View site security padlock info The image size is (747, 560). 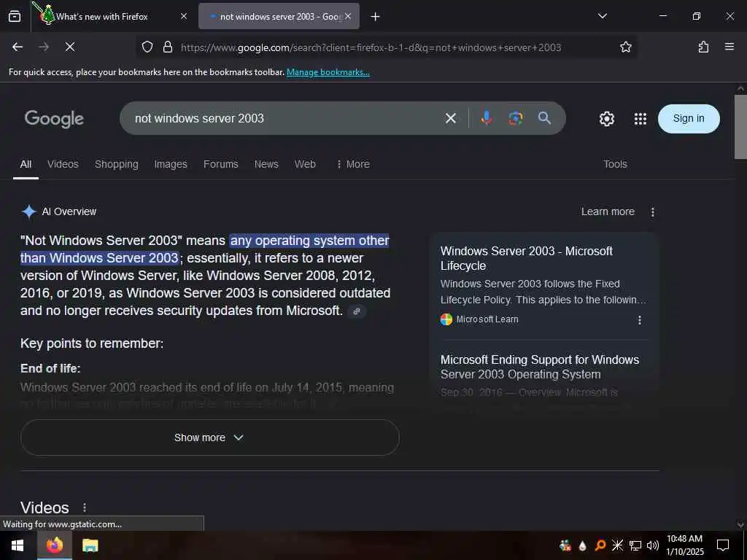coord(168,47)
